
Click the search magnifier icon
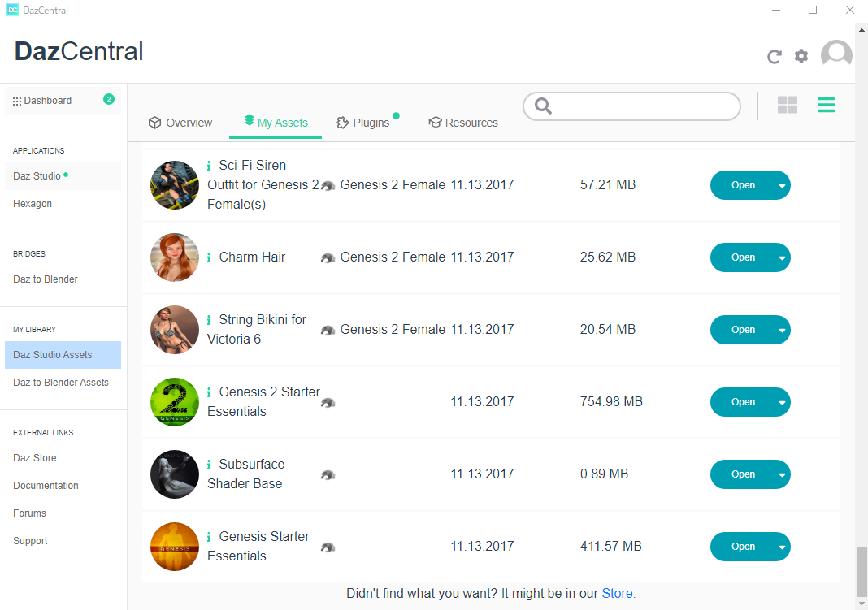pos(543,106)
